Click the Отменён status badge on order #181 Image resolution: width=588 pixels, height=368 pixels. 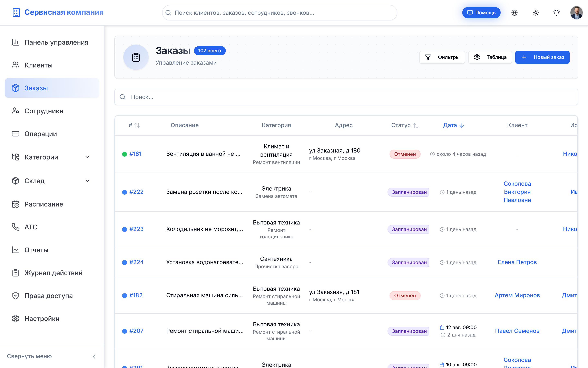405,154
